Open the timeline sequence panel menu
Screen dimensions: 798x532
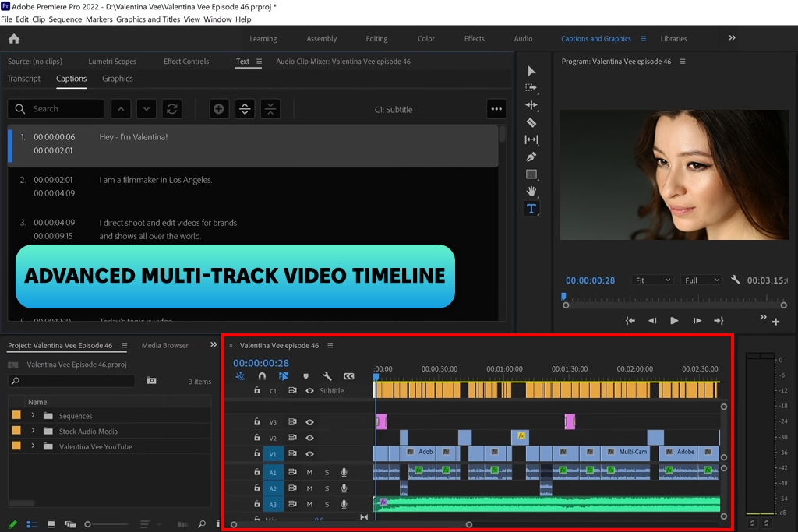(330, 345)
